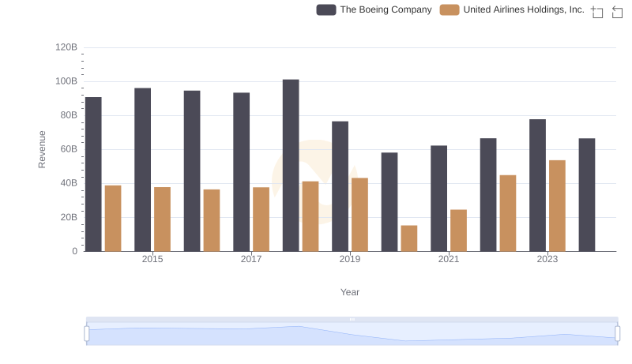Screen dimensions: 632x364
Task: Click Boeing bar for 2018
Action: coord(291,166)
